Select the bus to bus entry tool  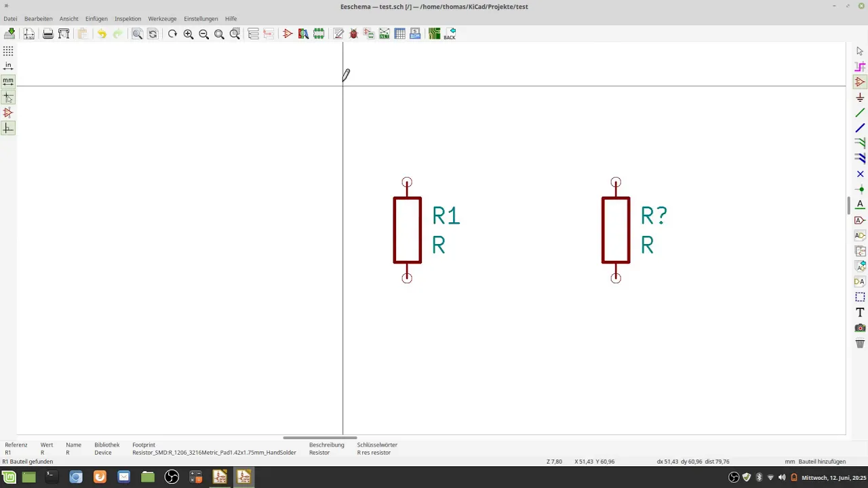point(860,159)
